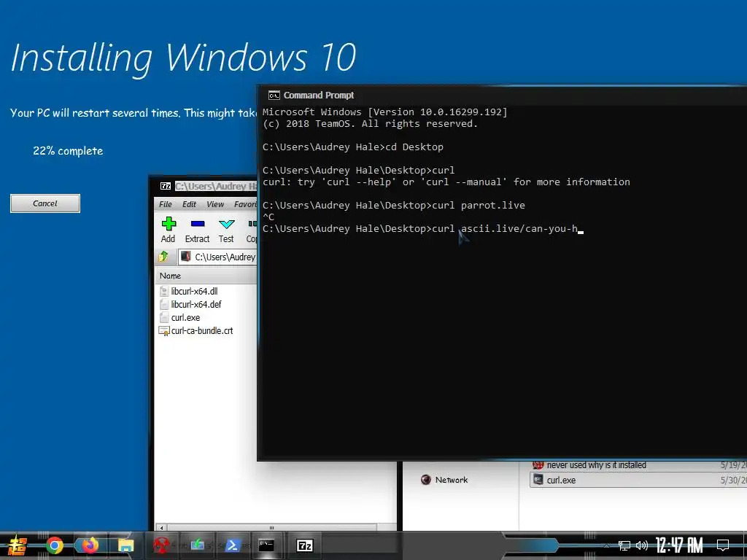Click the up-folder icon in 7-Zip

163,257
